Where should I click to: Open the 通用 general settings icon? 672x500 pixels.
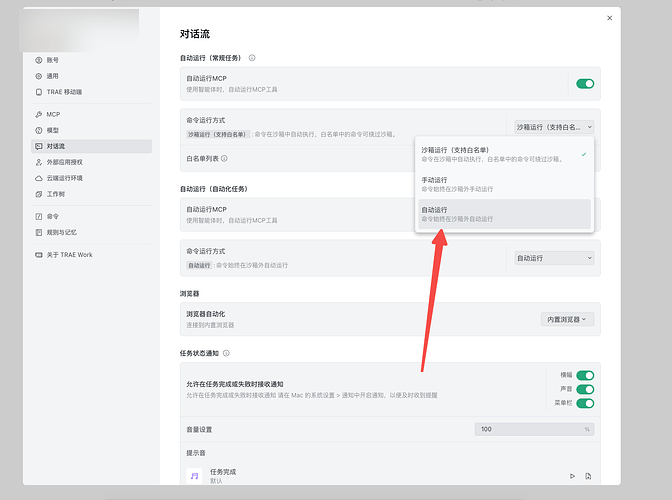pos(39,76)
